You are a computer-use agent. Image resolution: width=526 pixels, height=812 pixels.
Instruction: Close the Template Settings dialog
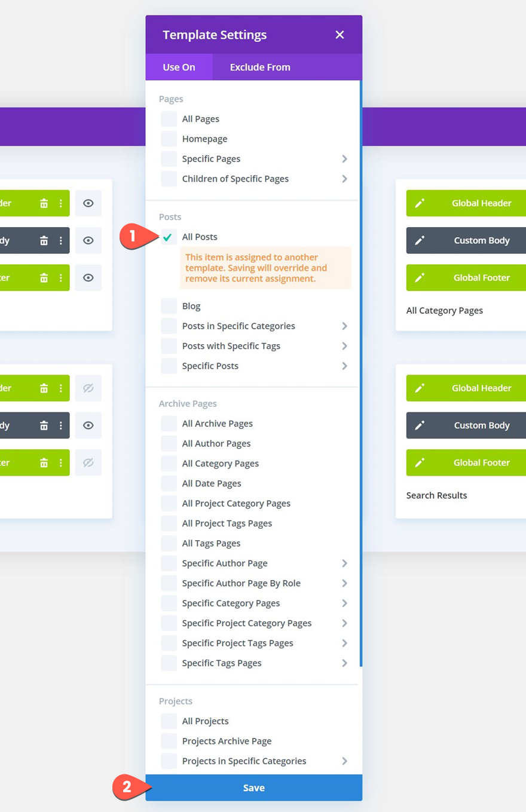[x=340, y=35]
